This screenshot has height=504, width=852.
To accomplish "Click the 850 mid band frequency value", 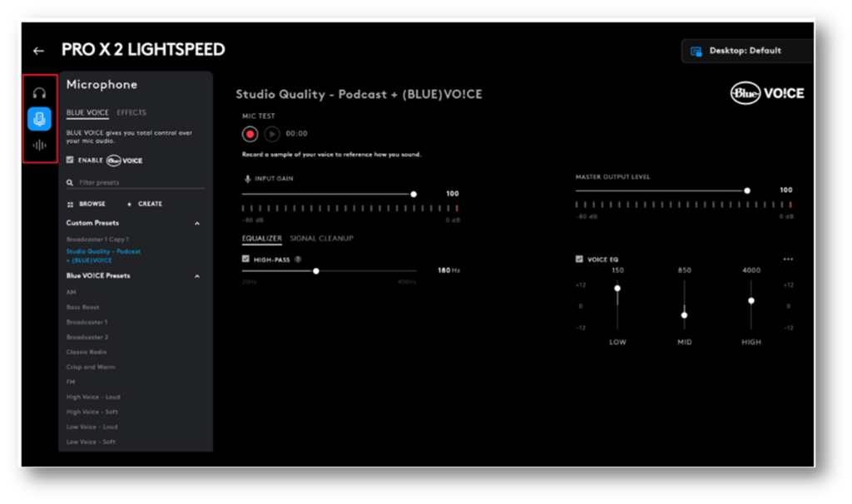I will tap(684, 270).
